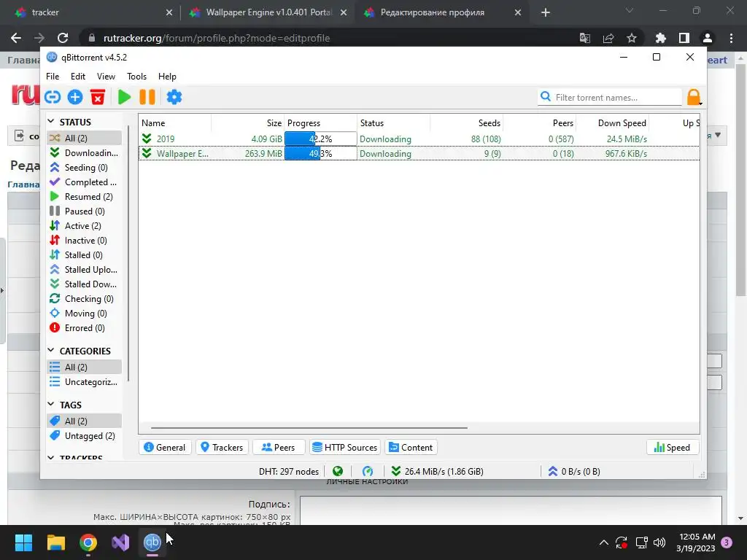The width and height of the screenshot is (747, 560).
Task: Toggle the alternative speed limits icon
Action: click(x=368, y=471)
